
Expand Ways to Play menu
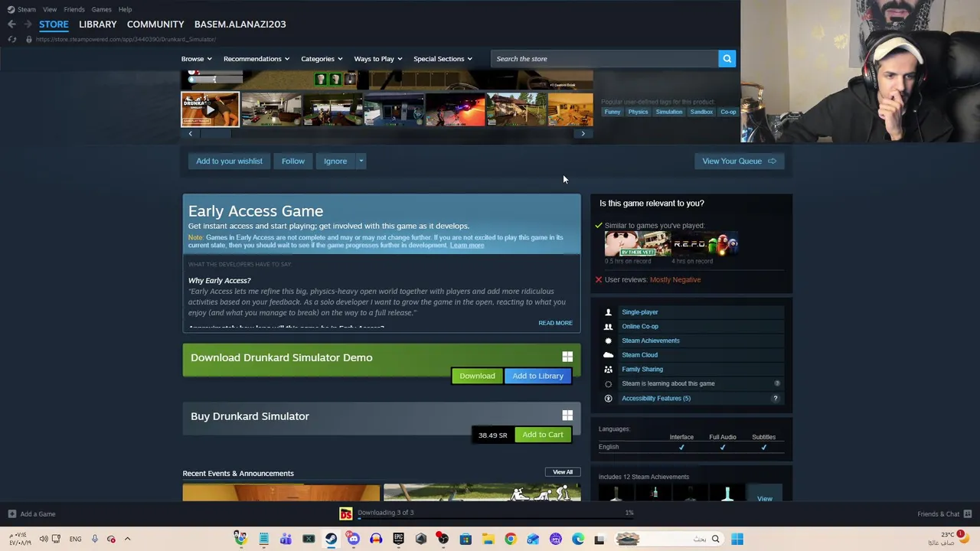tap(378, 59)
